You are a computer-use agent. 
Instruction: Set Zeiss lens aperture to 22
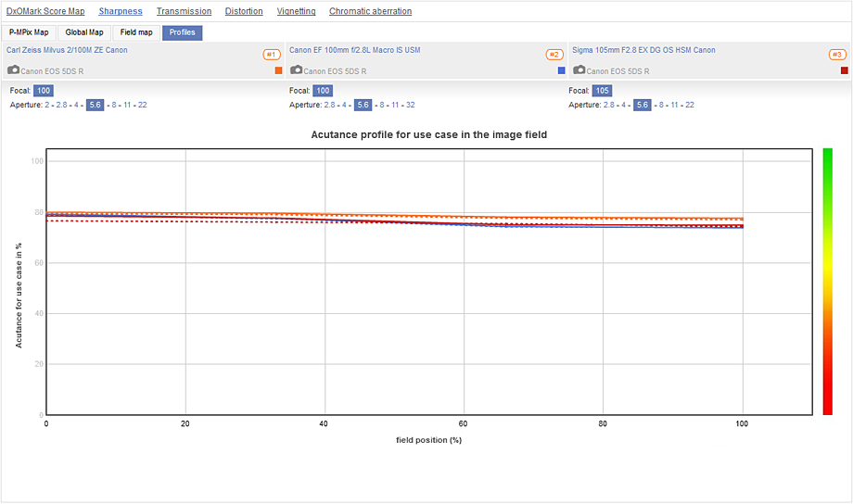[143, 105]
